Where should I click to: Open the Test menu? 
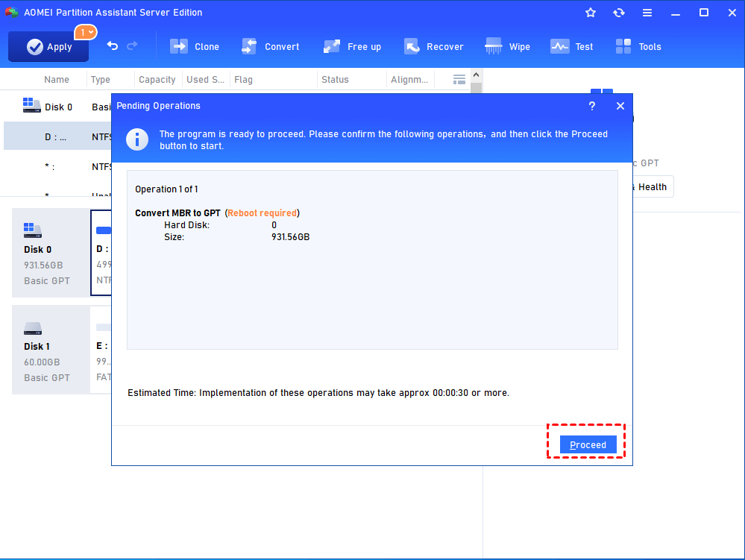point(572,46)
